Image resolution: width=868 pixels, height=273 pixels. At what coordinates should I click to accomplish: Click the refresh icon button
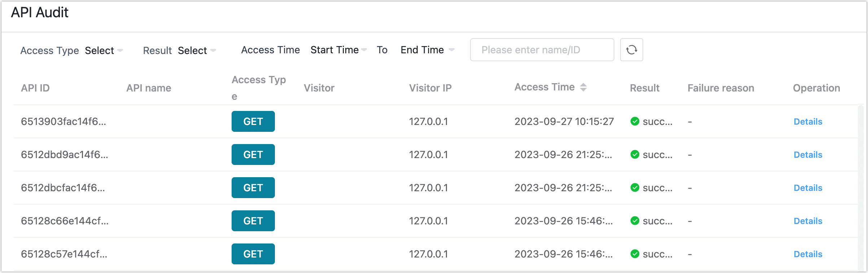coord(631,50)
